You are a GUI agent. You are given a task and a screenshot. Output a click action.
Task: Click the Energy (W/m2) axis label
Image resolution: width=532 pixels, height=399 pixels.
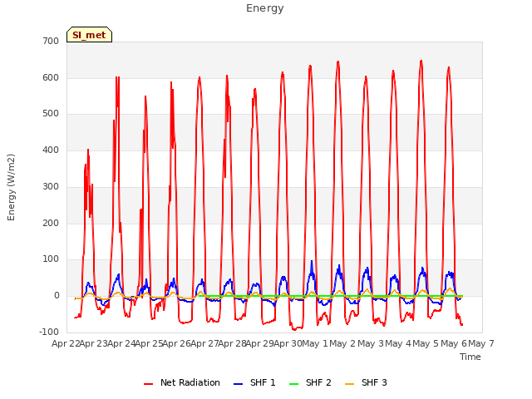click(x=11, y=187)
